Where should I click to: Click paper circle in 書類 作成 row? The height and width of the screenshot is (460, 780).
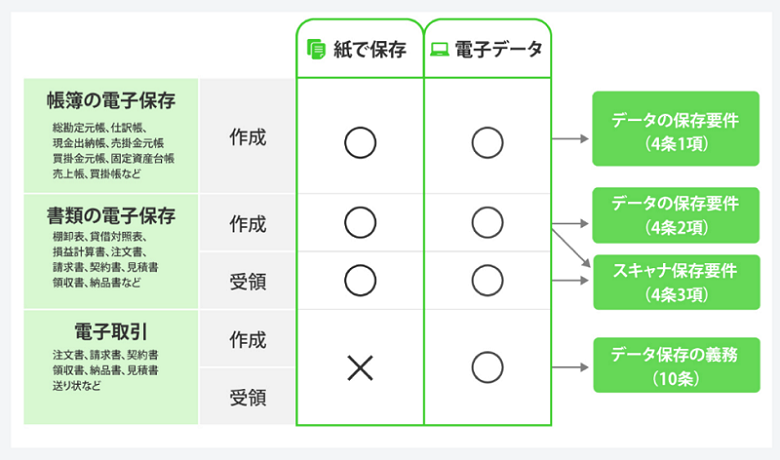coord(360,221)
